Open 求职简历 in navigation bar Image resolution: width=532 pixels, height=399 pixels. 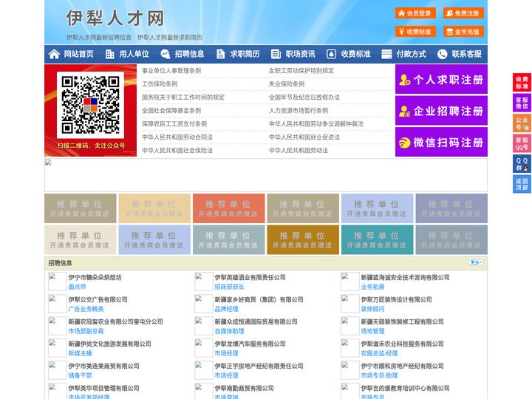pyautogui.click(x=245, y=54)
